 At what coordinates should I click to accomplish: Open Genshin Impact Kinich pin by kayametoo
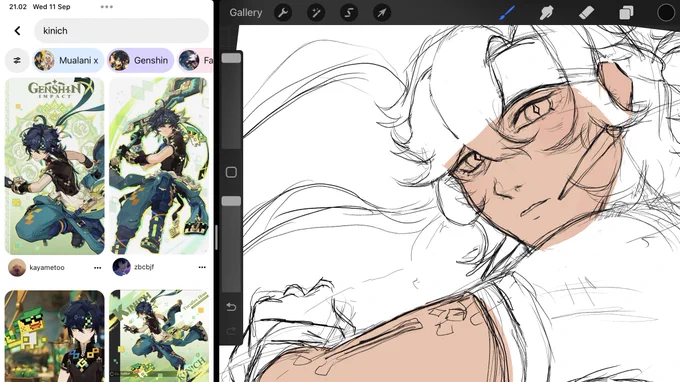point(55,166)
